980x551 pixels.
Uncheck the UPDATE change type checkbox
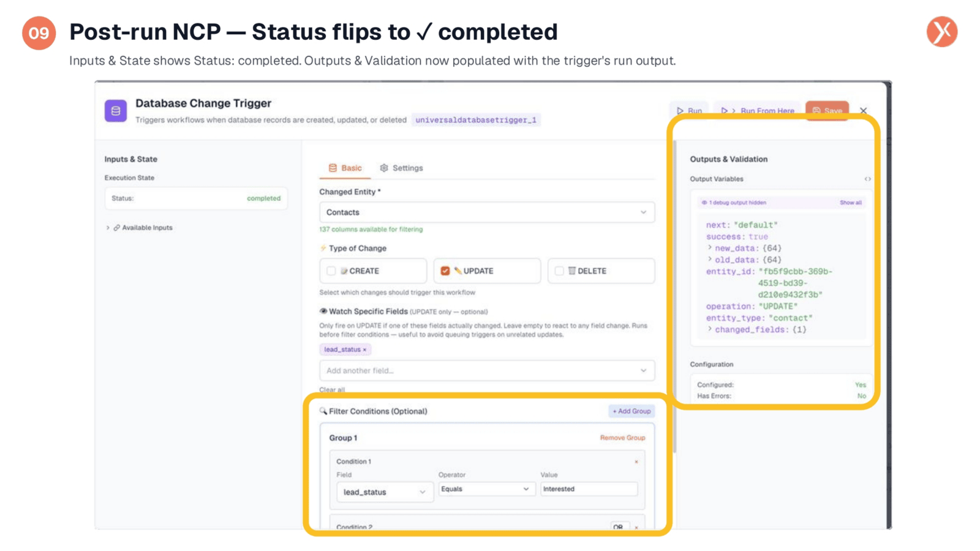pos(445,271)
